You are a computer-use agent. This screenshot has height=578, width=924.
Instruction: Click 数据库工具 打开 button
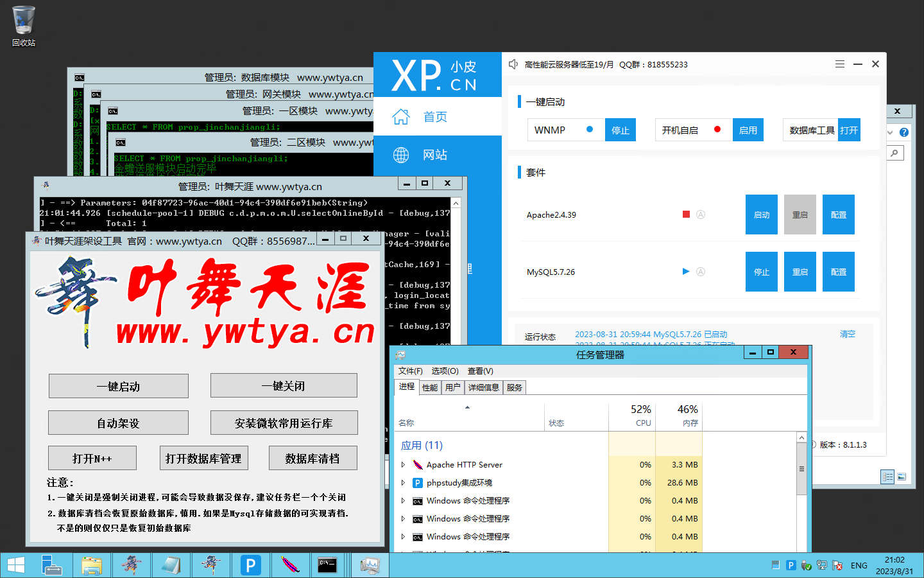[849, 130]
